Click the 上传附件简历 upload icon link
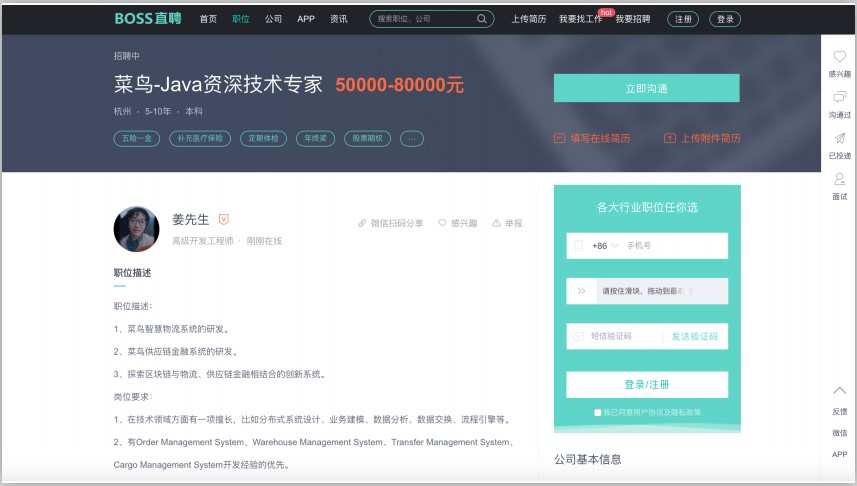Screen dimensions: 857x486 point(670,138)
